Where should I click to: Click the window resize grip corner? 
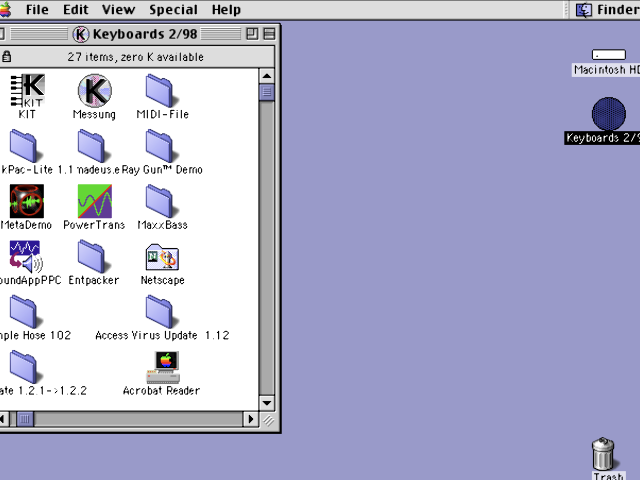click(268, 420)
